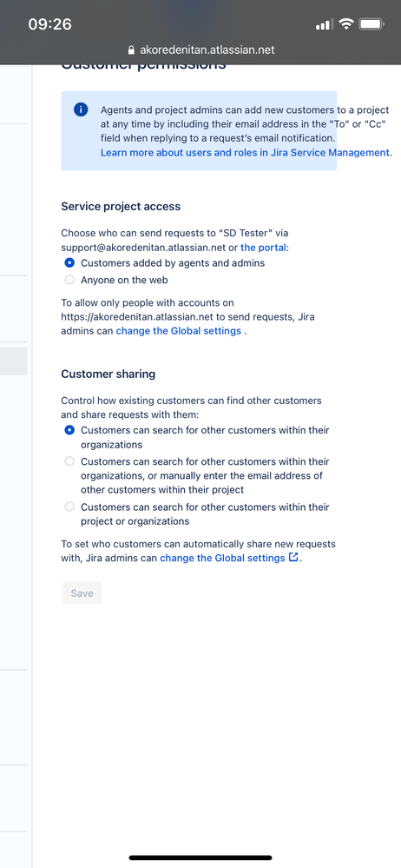Choose search within their organizations only option
The height and width of the screenshot is (868, 401).
[x=69, y=430]
